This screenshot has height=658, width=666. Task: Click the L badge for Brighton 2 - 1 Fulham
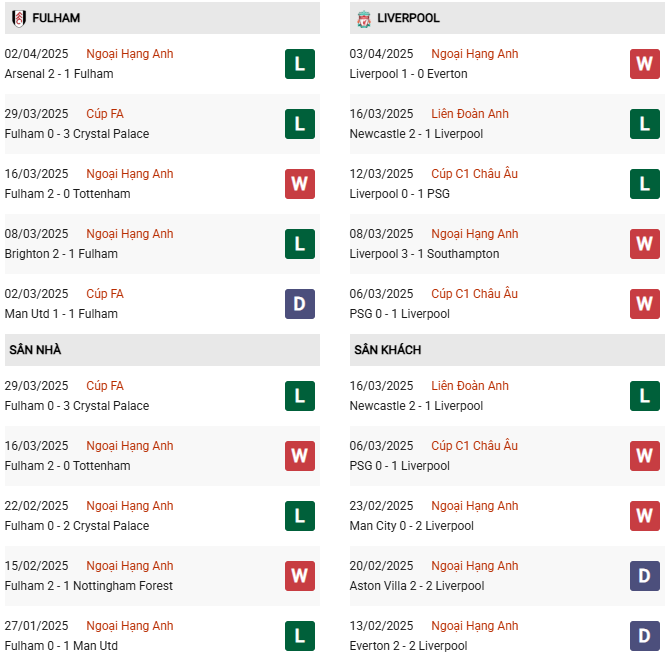tap(300, 244)
